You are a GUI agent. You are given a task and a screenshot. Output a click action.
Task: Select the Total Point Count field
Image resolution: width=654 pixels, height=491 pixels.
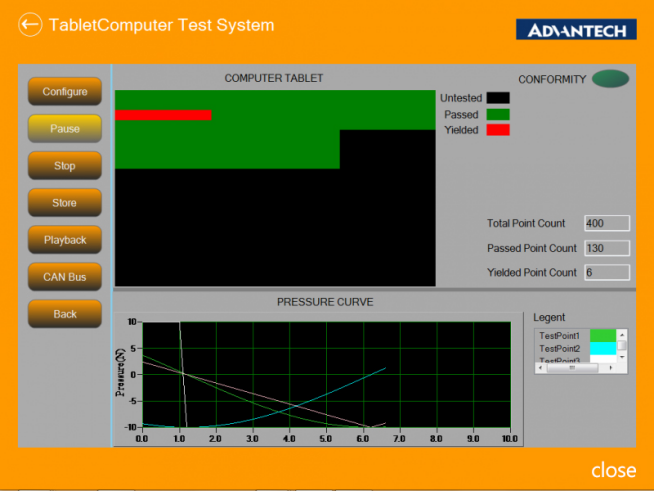click(606, 223)
